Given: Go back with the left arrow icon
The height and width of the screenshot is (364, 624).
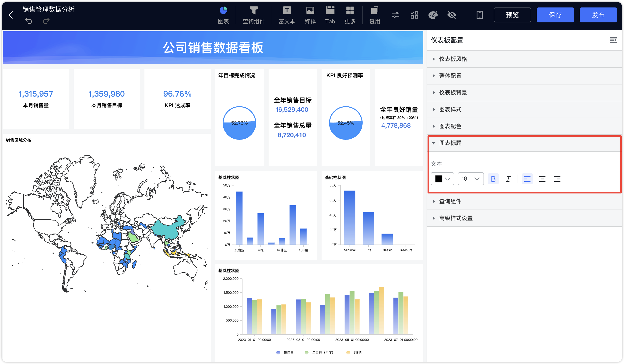Looking at the screenshot, I should (x=11, y=15).
